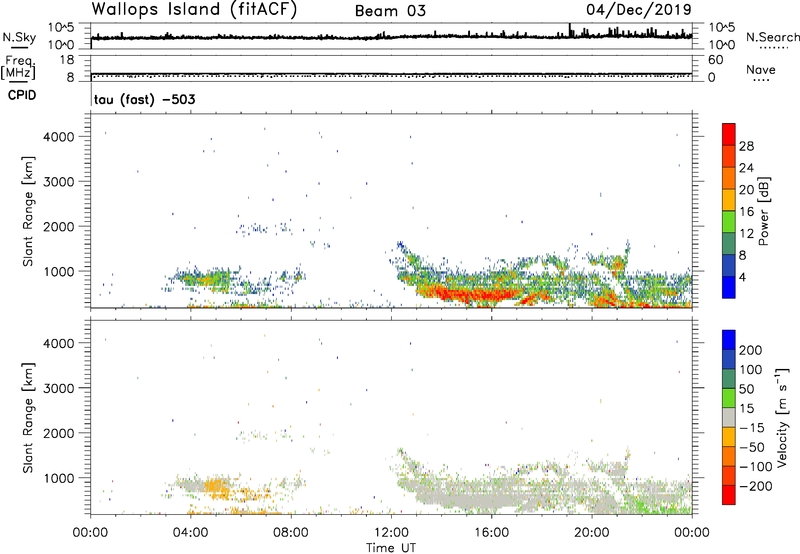
Task: Click the Velocity [m s-1] colorbar label
Action: pos(782,417)
